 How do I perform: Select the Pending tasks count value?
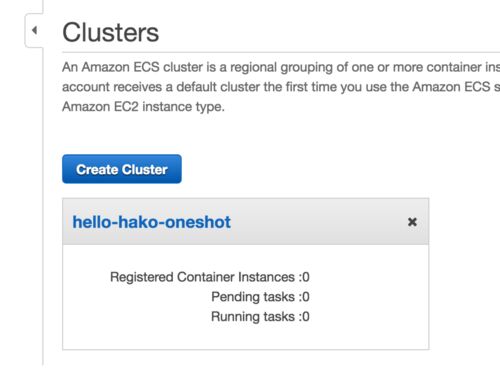pyautogui.click(x=306, y=297)
